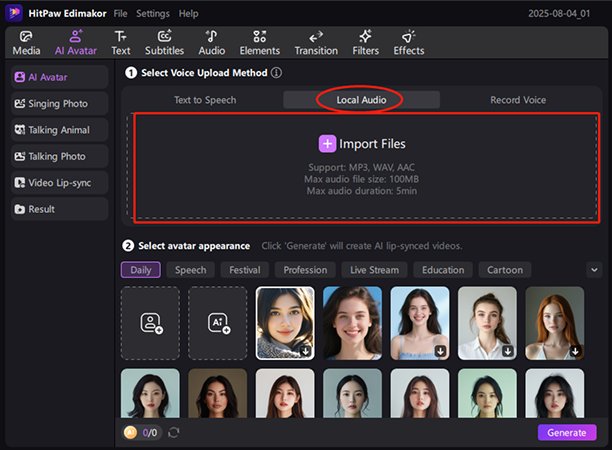Select Singing Photo in the sidebar
Viewport: 612px width, 450px height.
coord(59,104)
